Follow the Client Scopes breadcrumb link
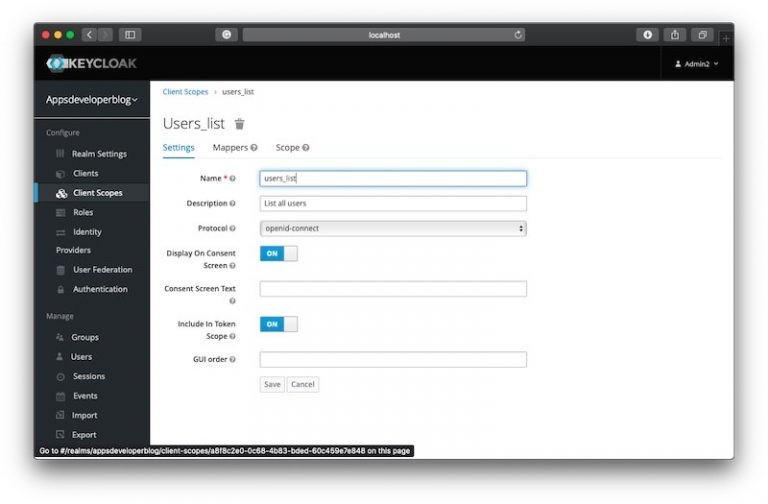The image size is (768, 504). coord(185,92)
